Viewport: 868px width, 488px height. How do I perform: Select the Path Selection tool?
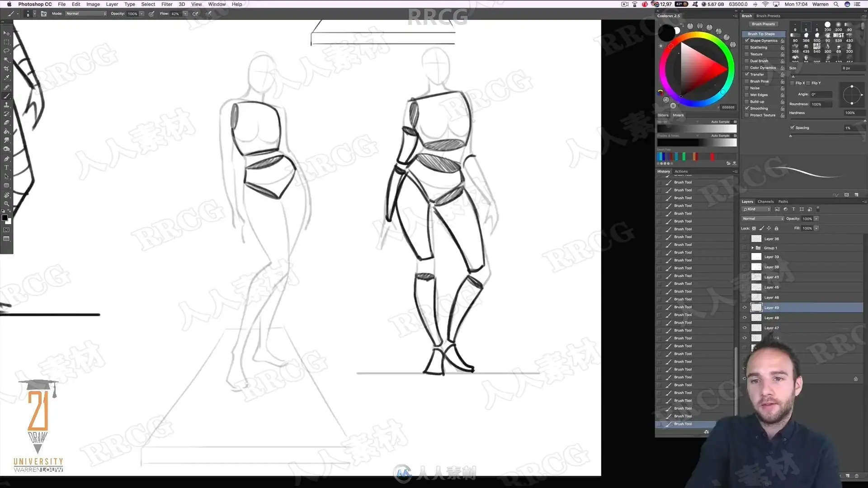(x=6, y=177)
